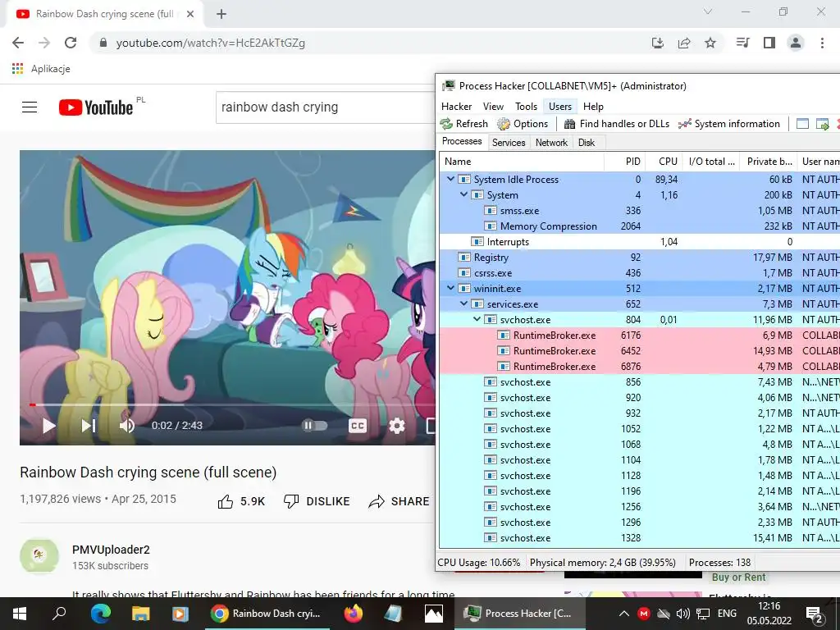Image resolution: width=840 pixels, height=630 pixels.
Task: Open YouTube player settings gear
Action: 397,426
